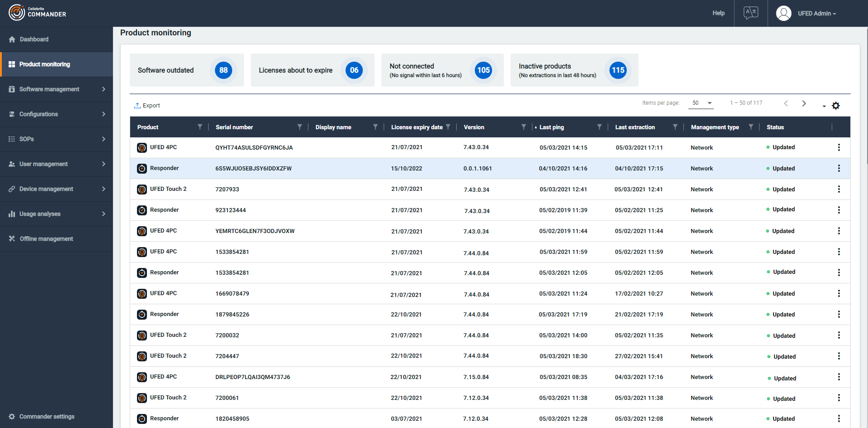Expand the Software management menu
868x428 pixels.
pyautogui.click(x=56, y=89)
